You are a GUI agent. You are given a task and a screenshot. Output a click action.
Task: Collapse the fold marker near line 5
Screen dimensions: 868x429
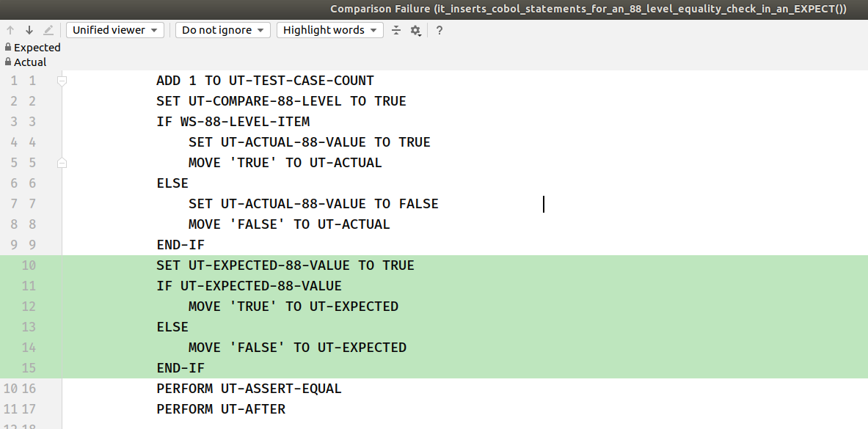[62, 162]
